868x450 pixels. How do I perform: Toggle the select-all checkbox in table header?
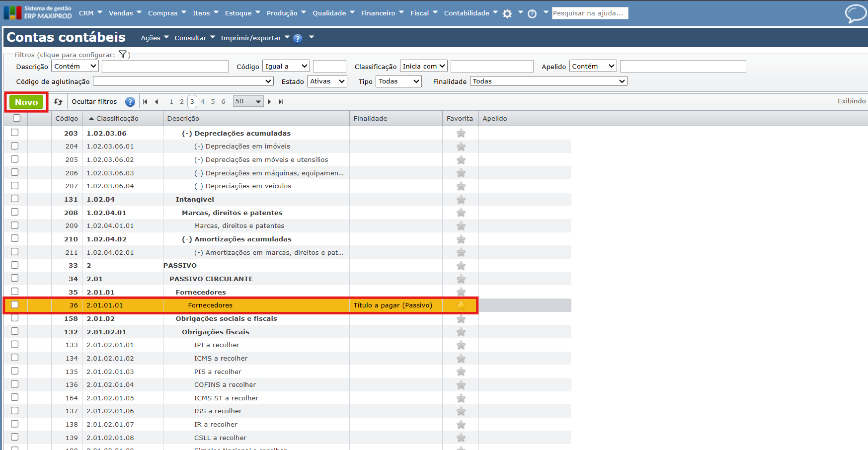(x=16, y=118)
